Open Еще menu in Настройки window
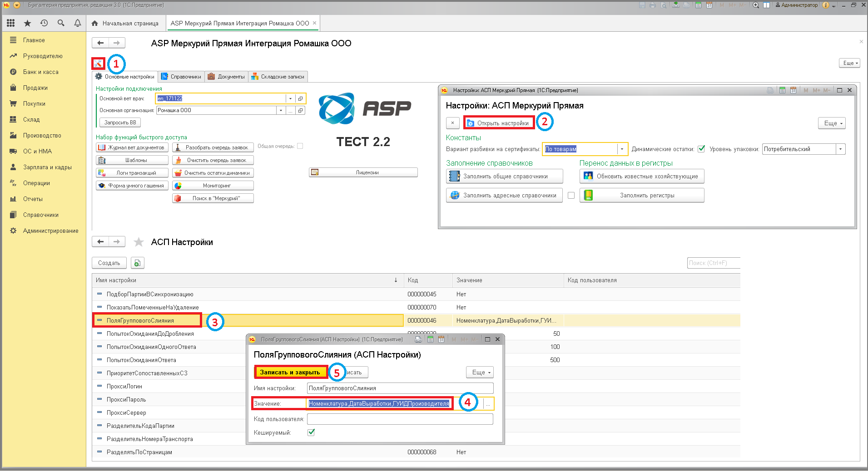The width and height of the screenshot is (868, 471). [832, 123]
